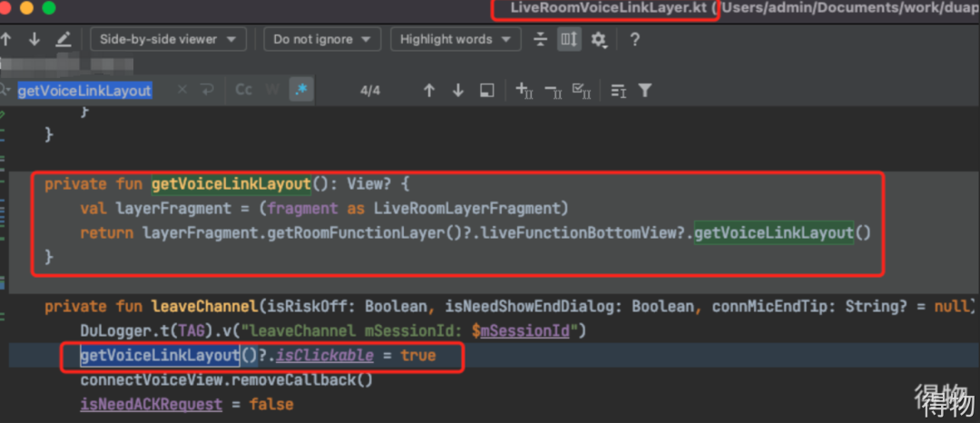Image resolution: width=980 pixels, height=423 pixels.
Task: Jump to next difference arrow
Action: (34, 39)
